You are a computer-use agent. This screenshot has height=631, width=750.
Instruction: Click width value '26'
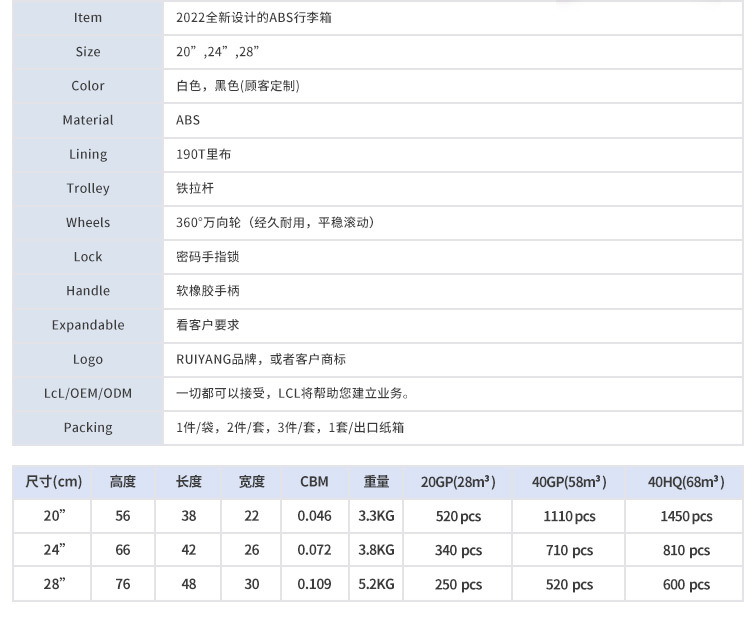(x=252, y=550)
